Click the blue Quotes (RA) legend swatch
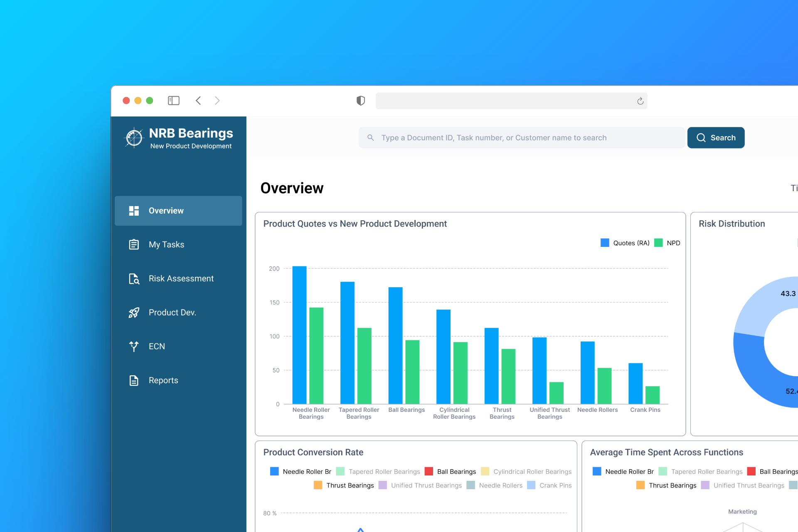The image size is (798, 532). (605, 243)
